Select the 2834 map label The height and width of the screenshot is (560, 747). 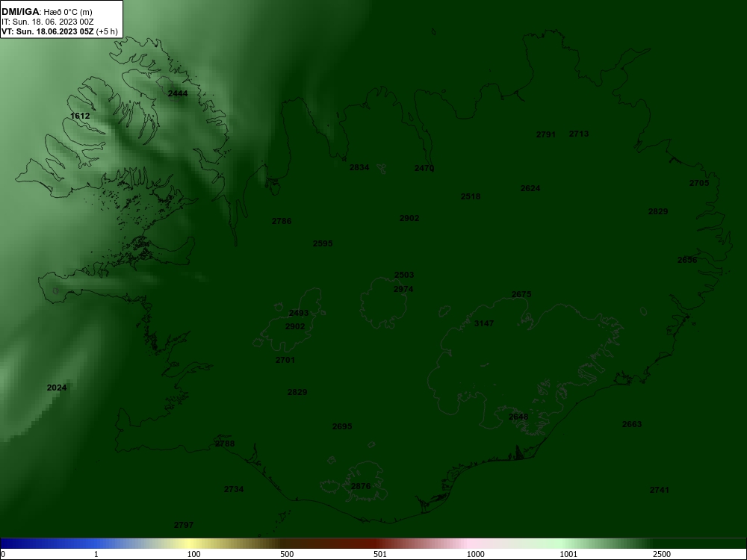point(359,167)
